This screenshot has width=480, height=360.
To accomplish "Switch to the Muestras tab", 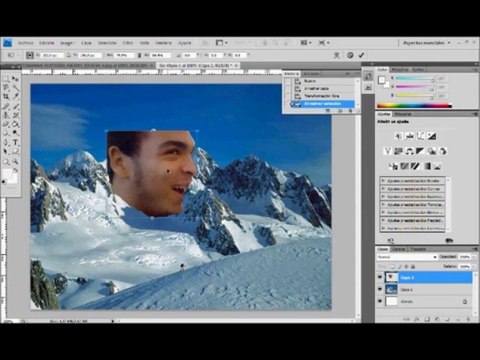I will point(400,69).
